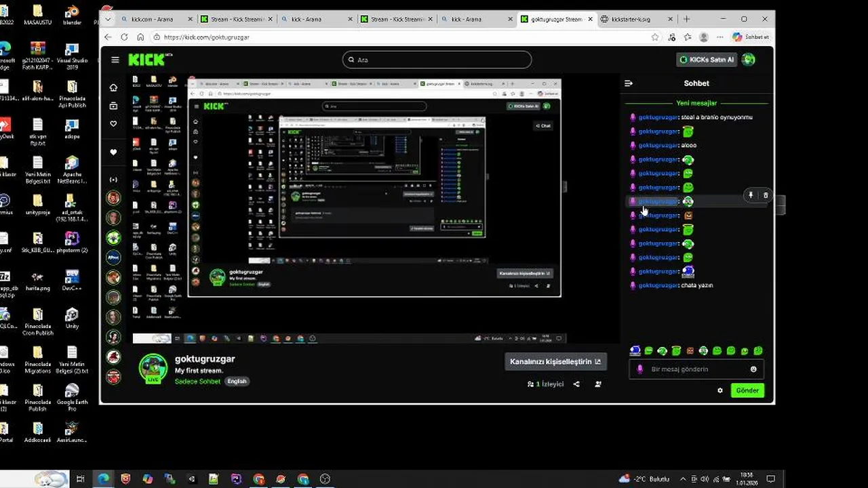Open the profile avatar menu

click(x=749, y=60)
